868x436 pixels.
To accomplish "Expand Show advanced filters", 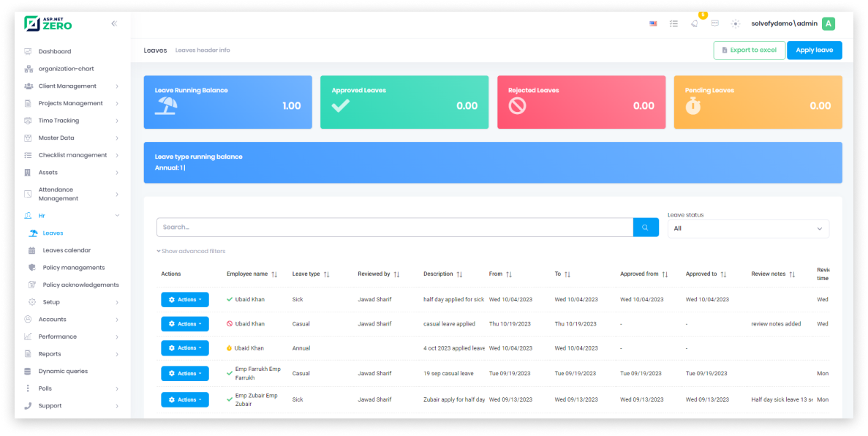I will tap(191, 251).
